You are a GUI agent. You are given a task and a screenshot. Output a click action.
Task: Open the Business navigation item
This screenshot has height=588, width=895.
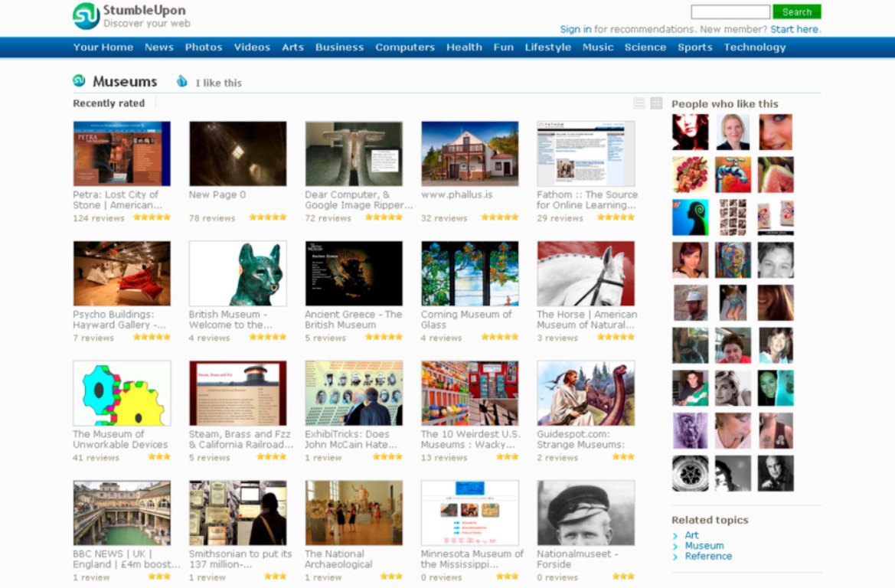[340, 47]
